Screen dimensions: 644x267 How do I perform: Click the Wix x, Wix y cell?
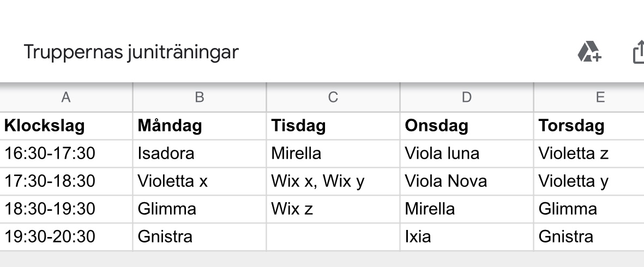click(x=333, y=181)
